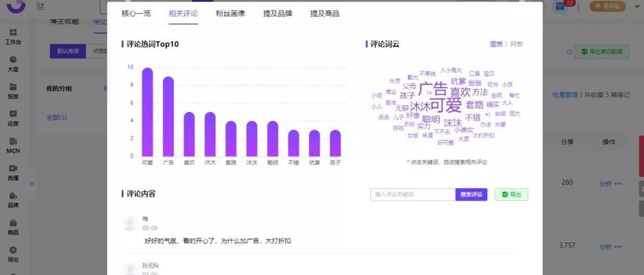Click the app logo at top left
Image resolution: width=644 pixels, height=275 pixels.
pos(16,5)
